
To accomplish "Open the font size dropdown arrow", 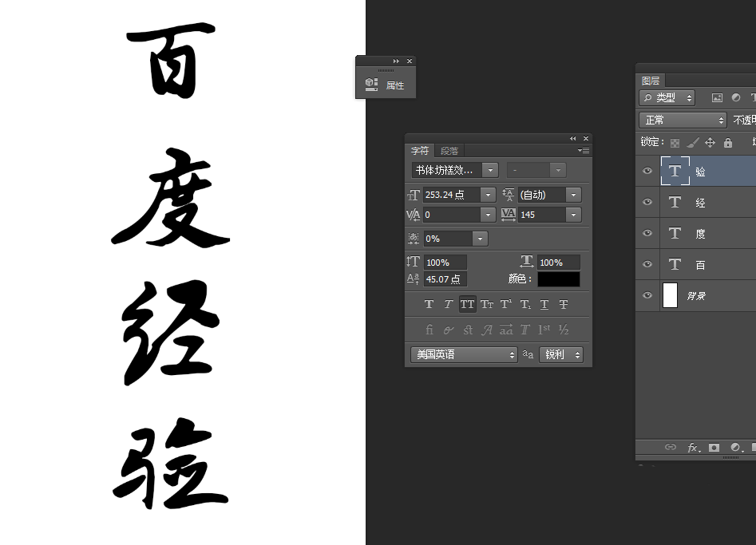I will click(488, 195).
